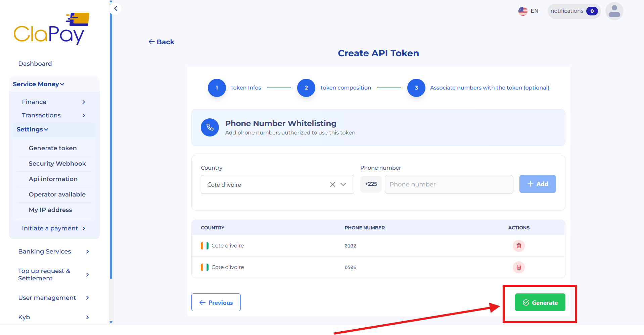Click the green Generate button
The height and width of the screenshot is (335, 644).
(x=540, y=302)
